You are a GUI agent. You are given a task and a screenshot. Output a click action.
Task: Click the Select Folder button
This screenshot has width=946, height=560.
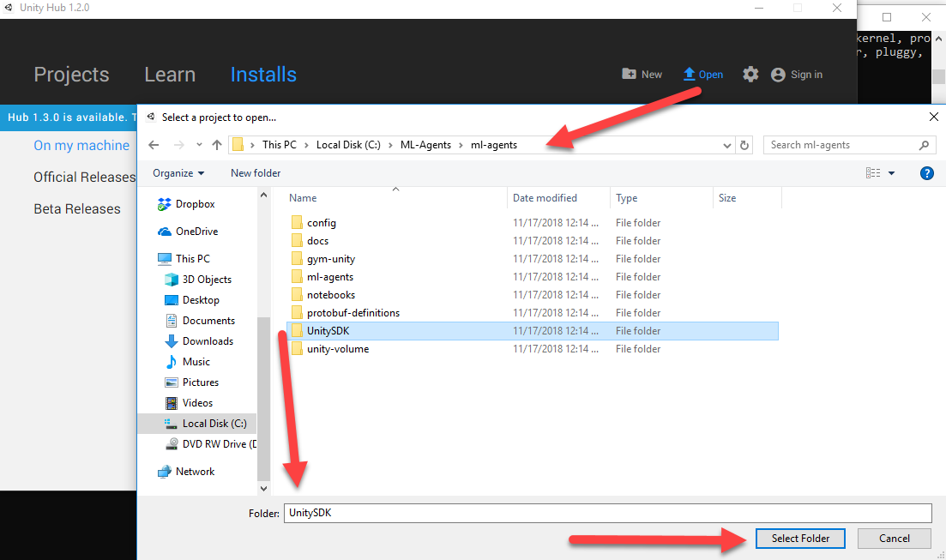[800, 539]
